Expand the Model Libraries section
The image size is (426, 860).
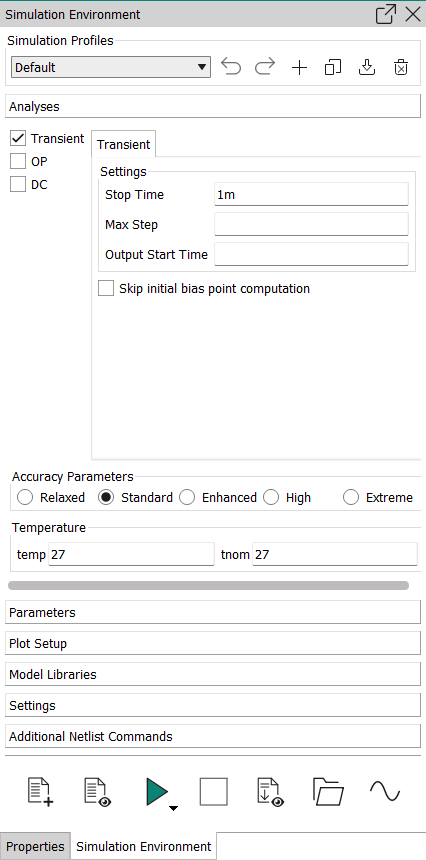point(213,674)
